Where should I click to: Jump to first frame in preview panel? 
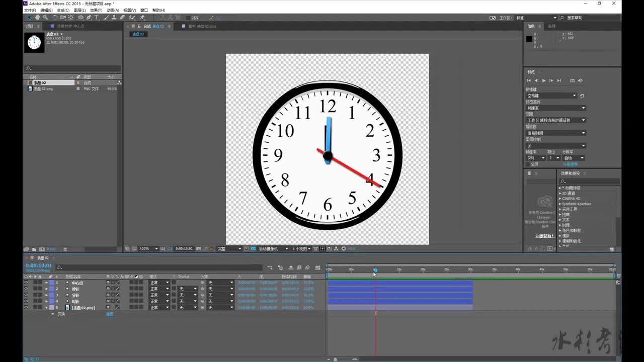529,80
